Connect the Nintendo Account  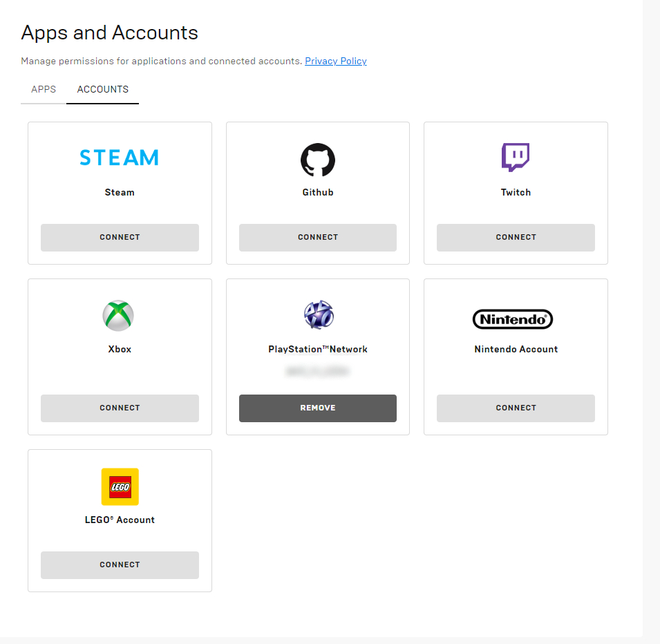[x=516, y=408]
